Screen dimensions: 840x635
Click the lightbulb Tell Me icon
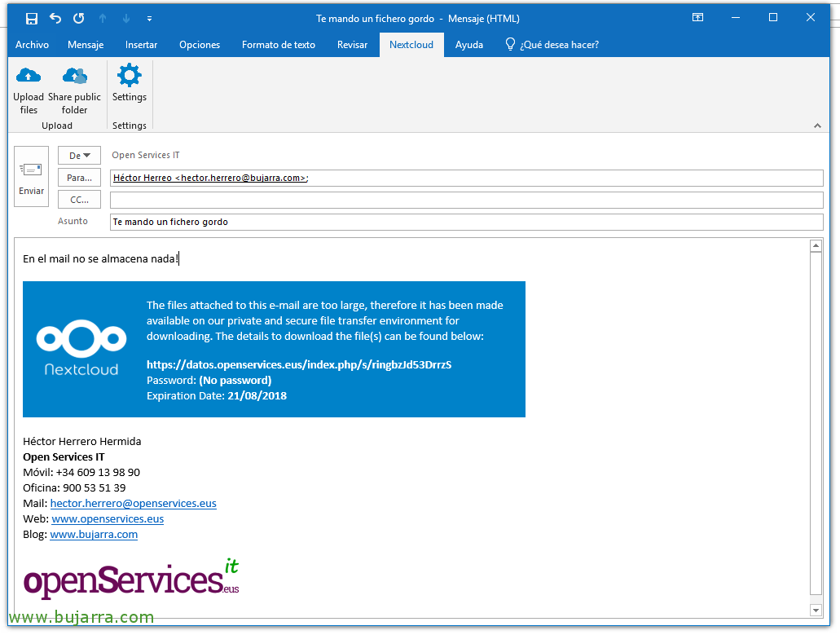pos(510,45)
